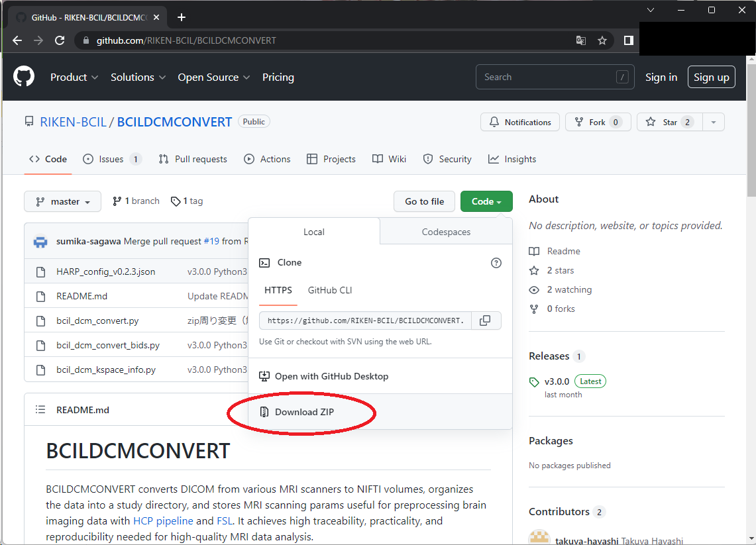Viewport: 756px width, 545px height.
Task: Select the HTTPS clone option
Action: click(278, 290)
